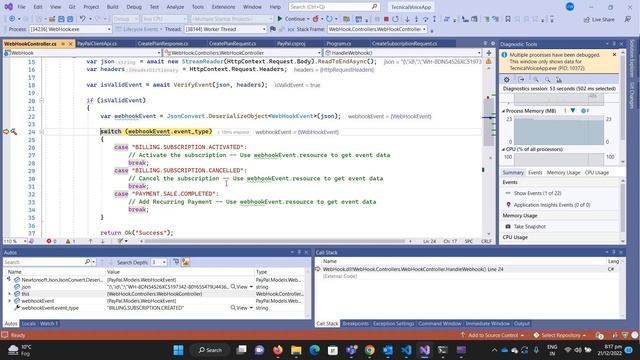Save all files via the double floppy icon
The image size is (640, 360).
(x=70, y=19)
